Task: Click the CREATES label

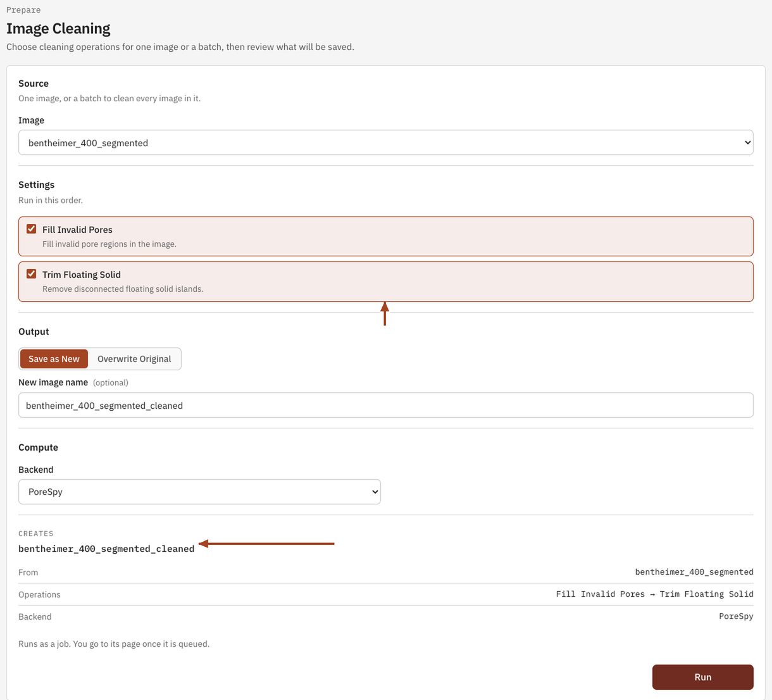Action: (36, 534)
